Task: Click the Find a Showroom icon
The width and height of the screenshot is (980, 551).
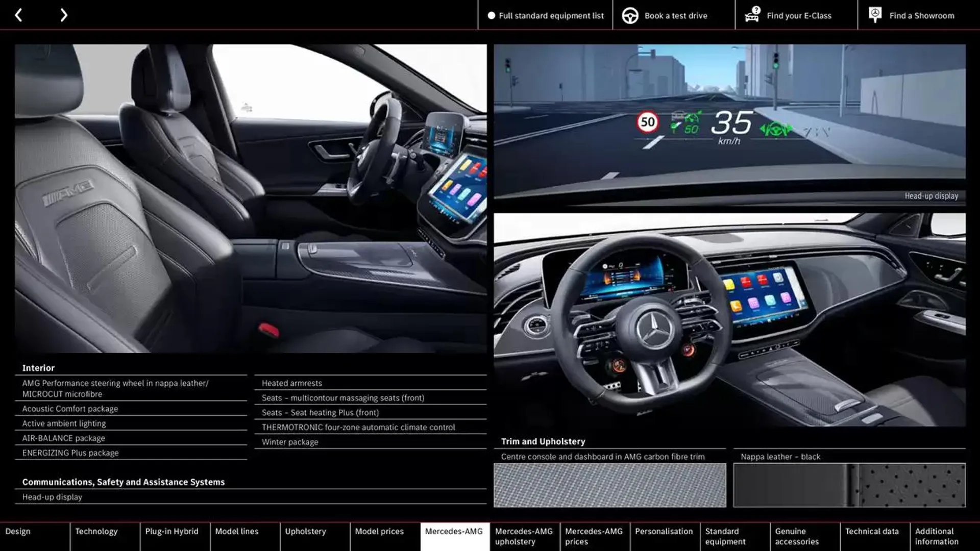Action: click(x=875, y=15)
